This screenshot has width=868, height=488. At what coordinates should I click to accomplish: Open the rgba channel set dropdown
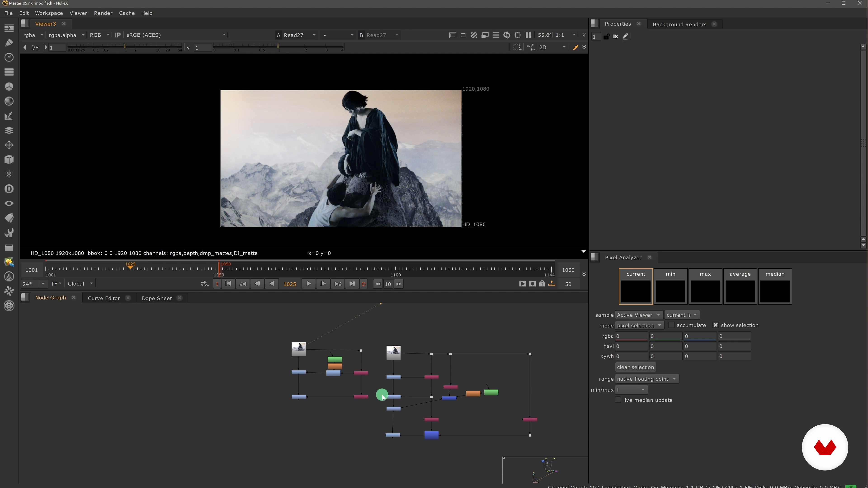pos(33,35)
